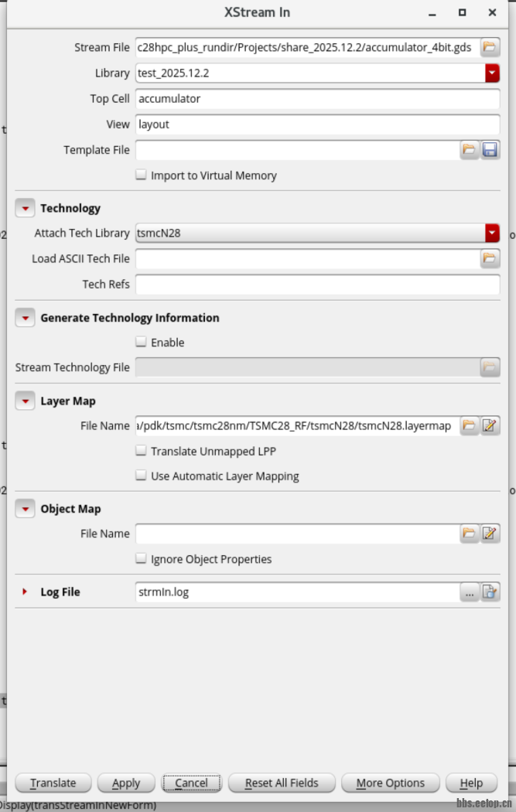Browse for Stream File using folder icon
The height and width of the screenshot is (812, 516).
pyautogui.click(x=489, y=47)
